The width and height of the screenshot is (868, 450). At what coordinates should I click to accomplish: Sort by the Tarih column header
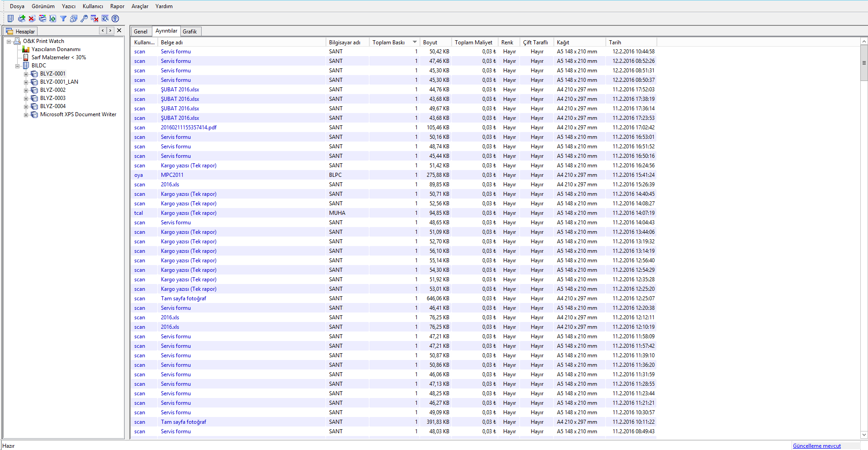coord(631,42)
